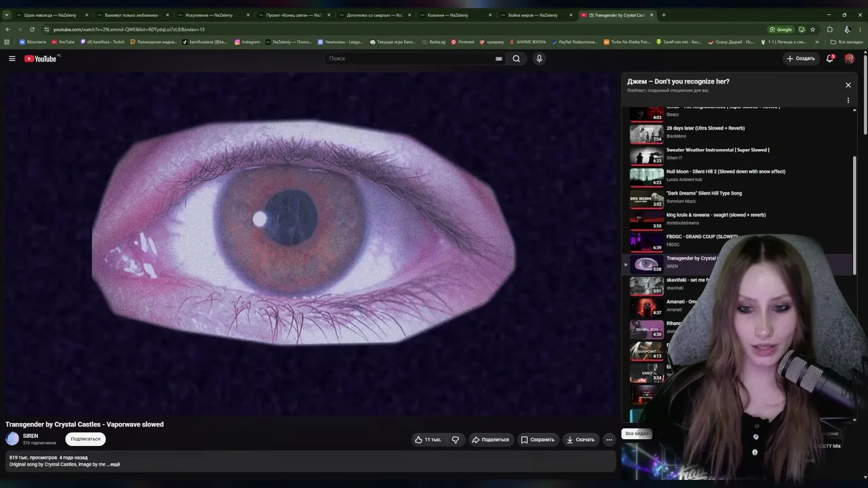
Task: Open the playlist three-dot options
Action: [848, 100]
